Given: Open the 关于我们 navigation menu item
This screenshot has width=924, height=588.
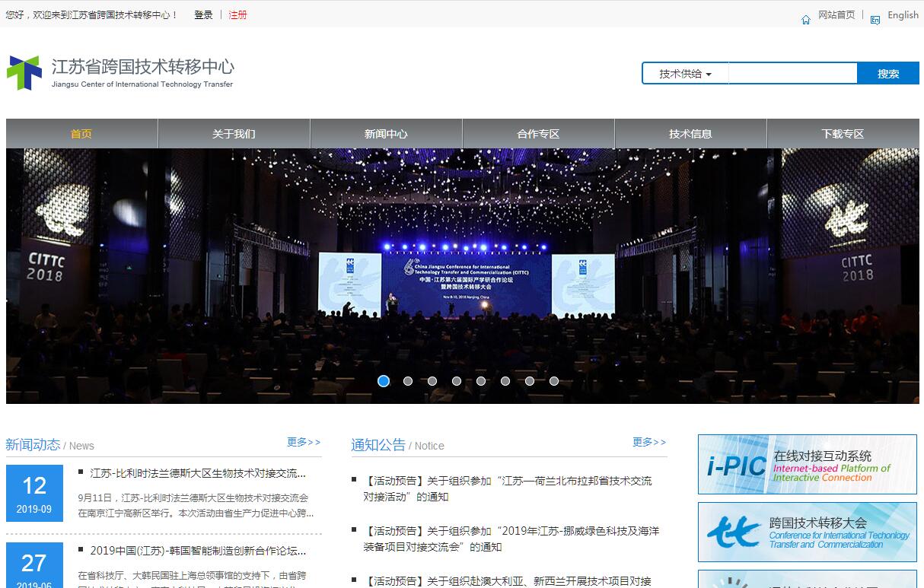Looking at the screenshot, I should 234,134.
